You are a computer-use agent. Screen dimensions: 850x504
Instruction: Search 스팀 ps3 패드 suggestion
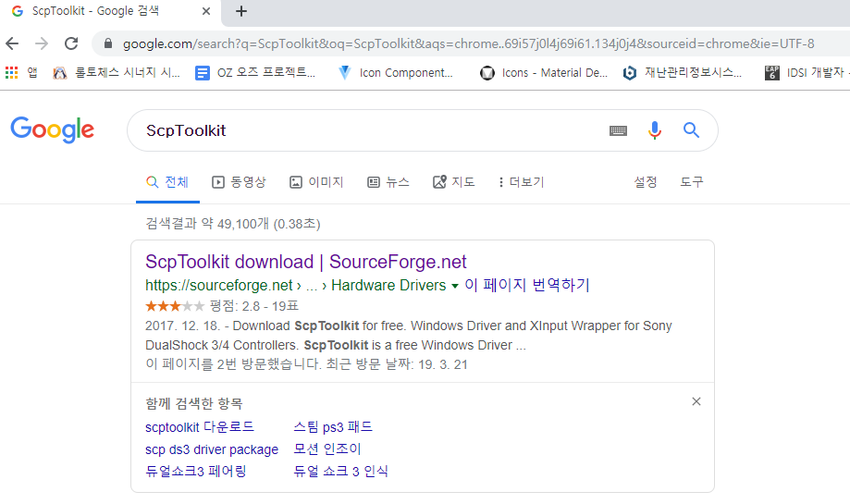333,427
